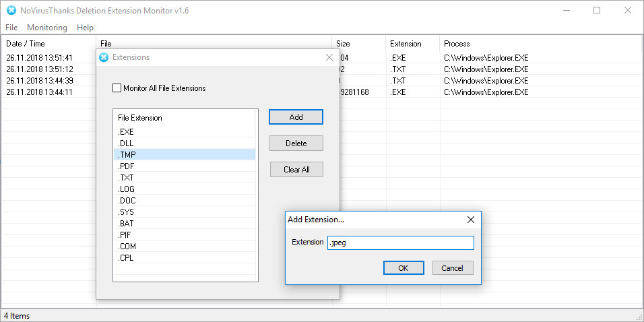Select .DOC in the File Extension list

184,201
